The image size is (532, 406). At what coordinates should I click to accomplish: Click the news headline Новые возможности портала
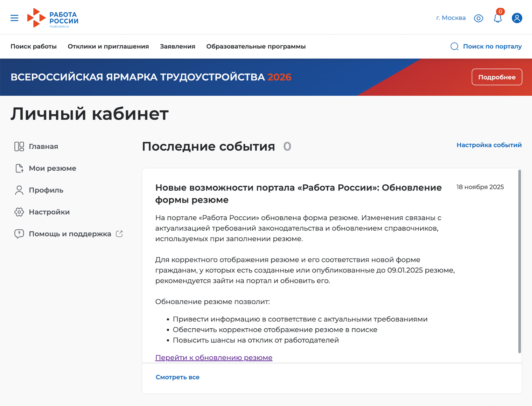299,194
